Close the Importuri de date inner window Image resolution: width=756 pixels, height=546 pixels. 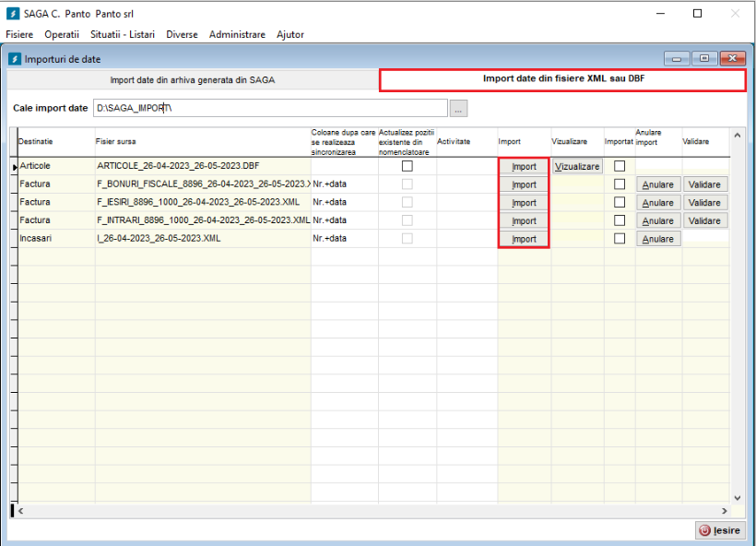732,58
